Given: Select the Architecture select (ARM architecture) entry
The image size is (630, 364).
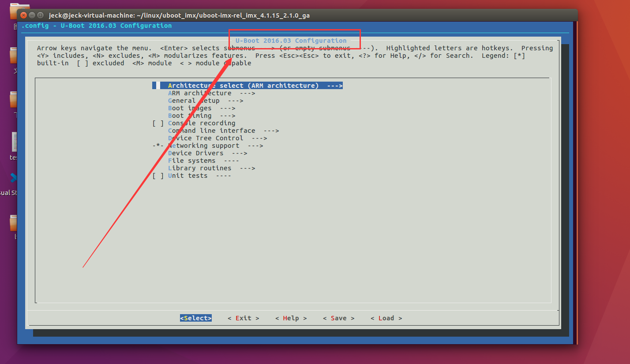Looking at the screenshot, I should (x=247, y=86).
